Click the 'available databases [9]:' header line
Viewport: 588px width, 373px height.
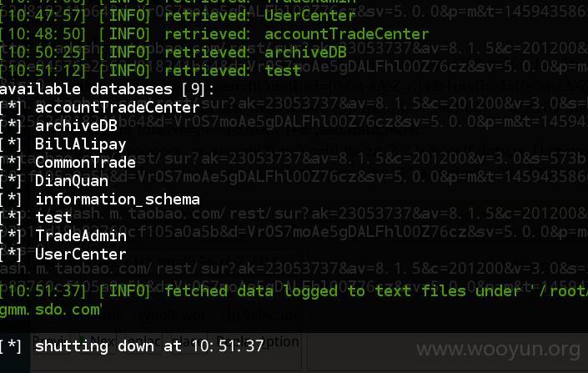pos(107,89)
